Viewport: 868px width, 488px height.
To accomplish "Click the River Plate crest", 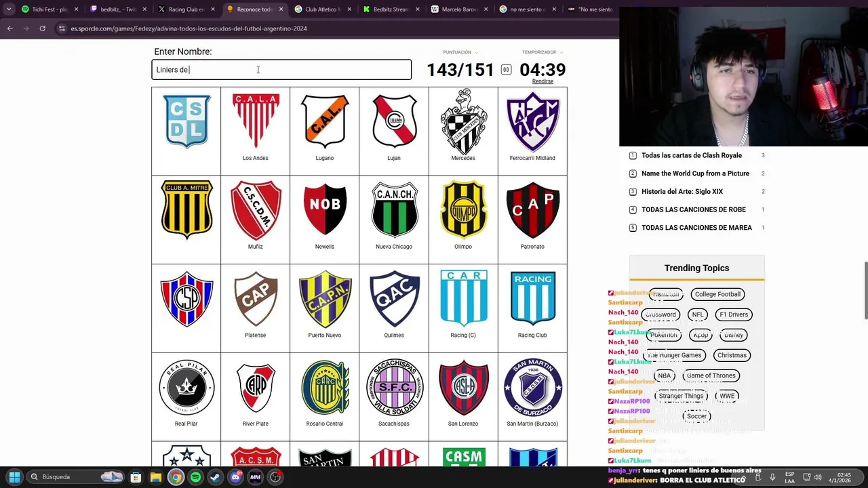I will (256, 387).
